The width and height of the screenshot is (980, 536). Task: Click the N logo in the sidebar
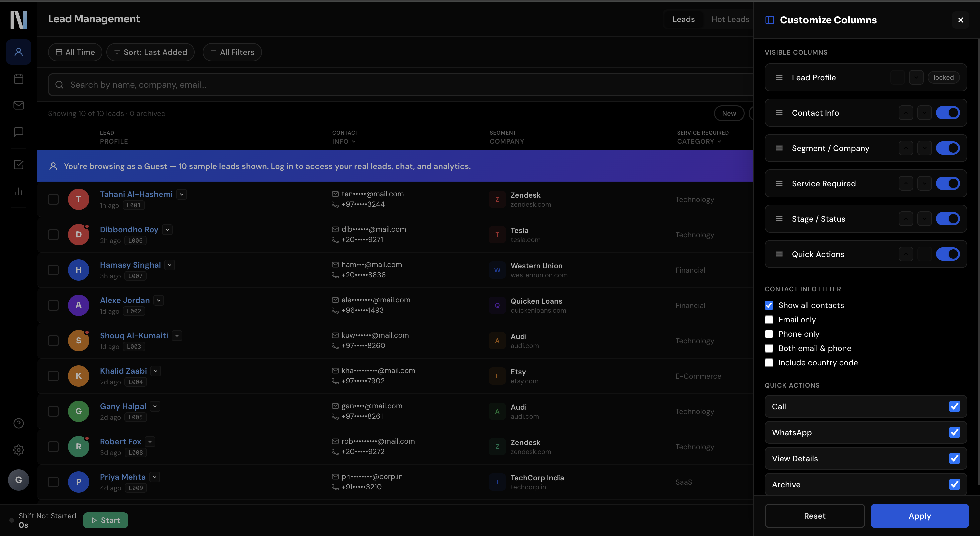19,20
